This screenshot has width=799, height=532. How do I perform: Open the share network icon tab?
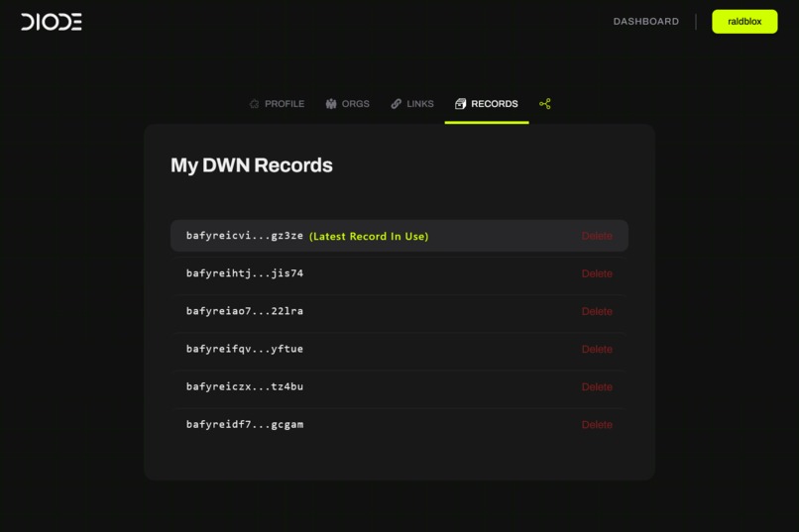tap(544, 104)
